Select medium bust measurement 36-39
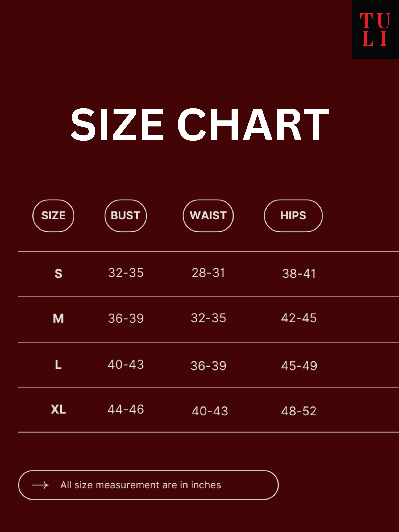Screen dimensions: 399x532 (x=126, y=318)
